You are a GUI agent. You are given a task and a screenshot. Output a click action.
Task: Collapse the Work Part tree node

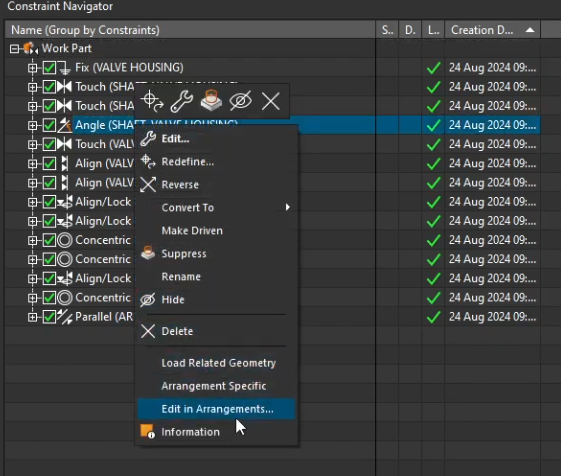14,48
